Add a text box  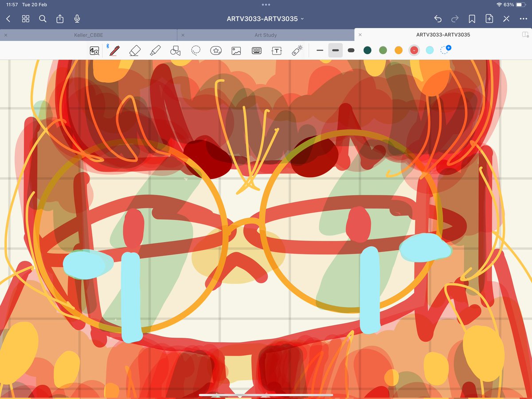point(277,51)
